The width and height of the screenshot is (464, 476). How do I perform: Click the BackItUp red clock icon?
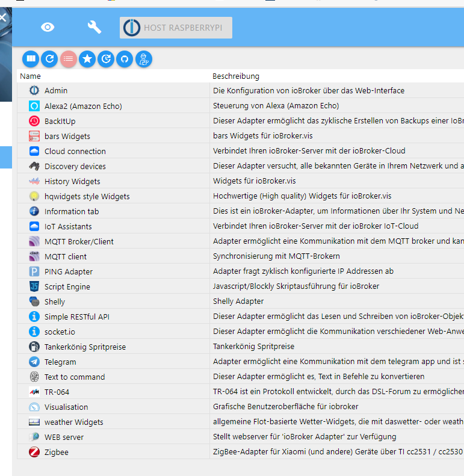point(34,121)
